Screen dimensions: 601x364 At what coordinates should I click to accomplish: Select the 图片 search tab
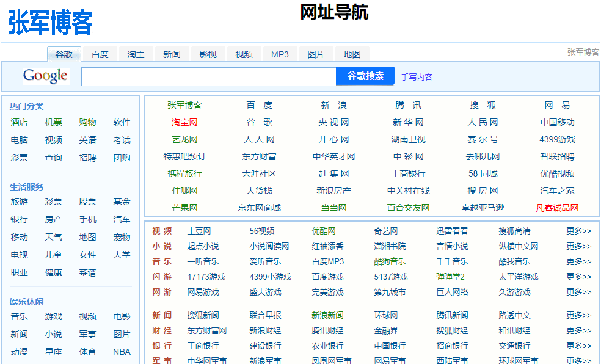pyautogui.click(x=316, y=54)
